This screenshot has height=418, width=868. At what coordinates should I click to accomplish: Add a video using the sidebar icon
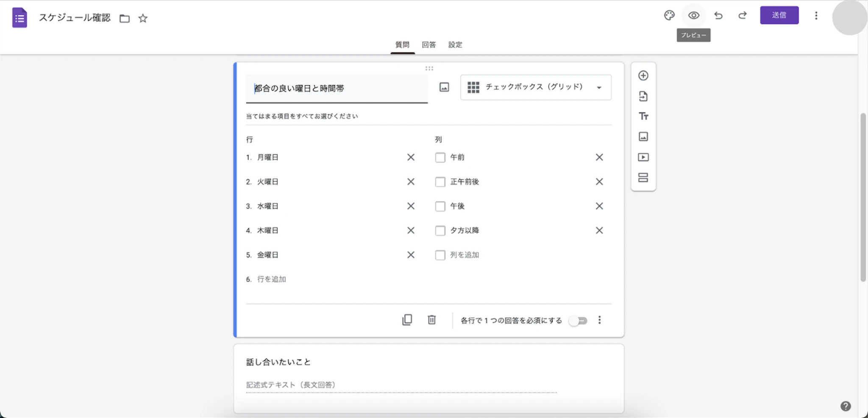pyautogui.click(x=643, y=157)
